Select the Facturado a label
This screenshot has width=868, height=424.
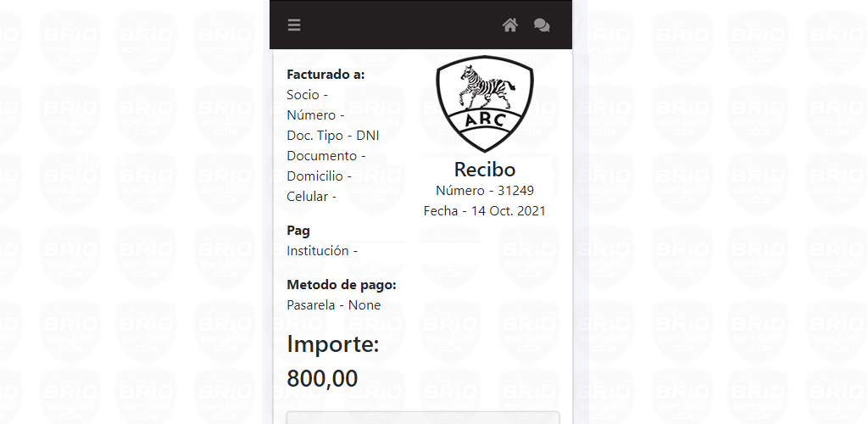(x=325, y=75)
